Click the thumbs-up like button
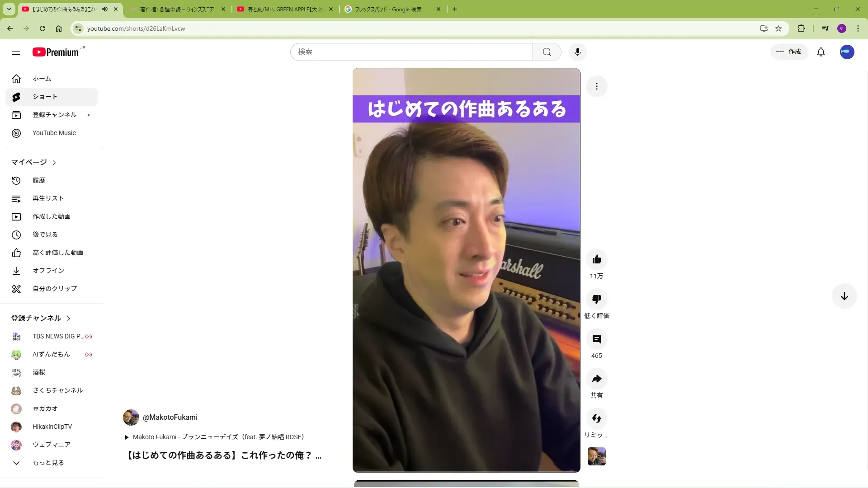The width and height of the screenshot is (868, 488). [x=596, y=259]
